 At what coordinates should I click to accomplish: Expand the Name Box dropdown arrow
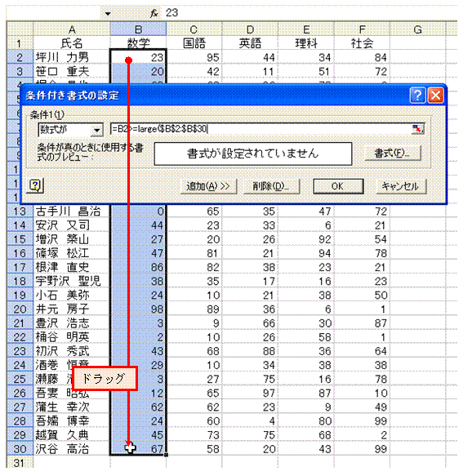tap(108, 14)
